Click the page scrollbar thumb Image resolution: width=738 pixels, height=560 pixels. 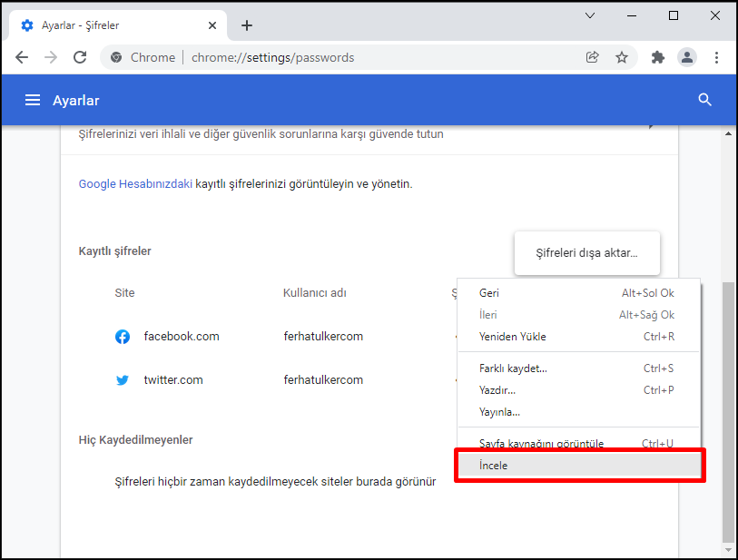click(728, 412)
